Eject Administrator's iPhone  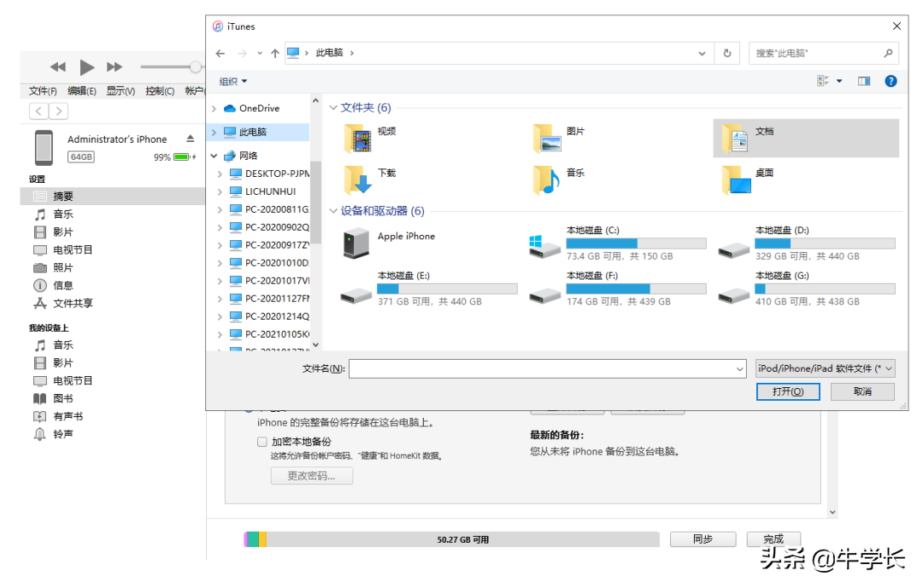coord(190,139)
